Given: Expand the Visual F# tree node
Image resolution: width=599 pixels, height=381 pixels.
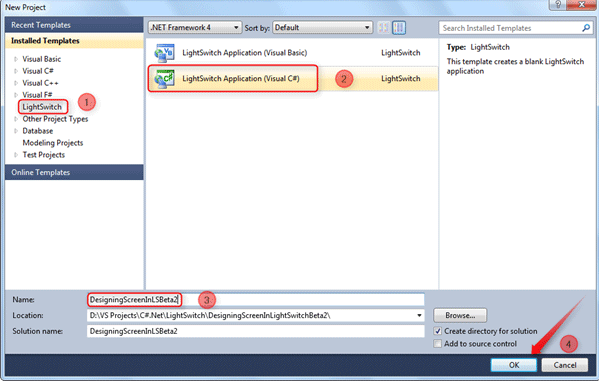Looking at the screenshot, I should click(16, 95).
